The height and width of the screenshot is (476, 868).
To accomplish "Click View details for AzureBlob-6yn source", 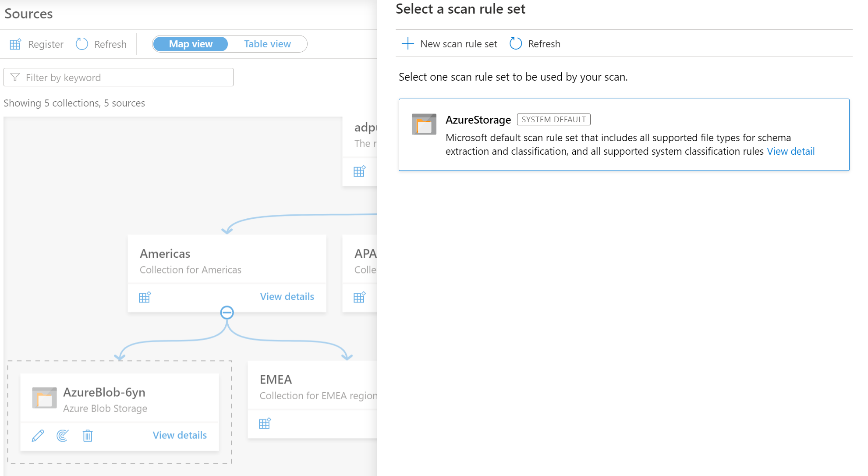I will [x=180, y=435].
